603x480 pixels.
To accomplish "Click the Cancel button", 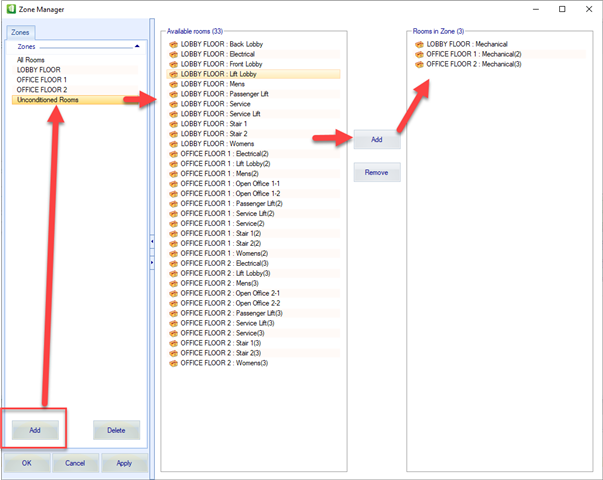I will pos(75,463).
